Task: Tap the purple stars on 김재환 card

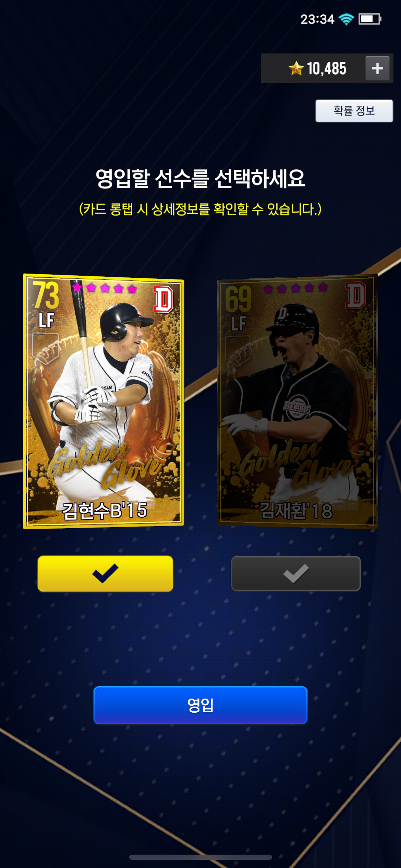Action: (296, 288)
